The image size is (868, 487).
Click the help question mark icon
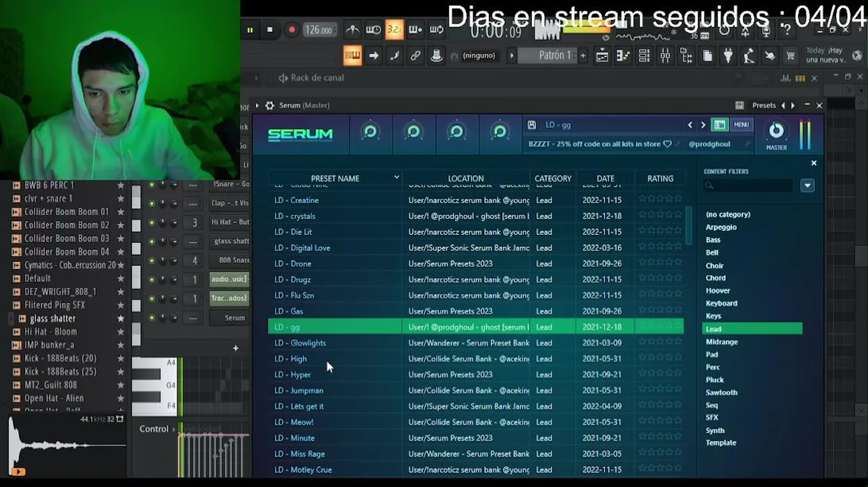click(x=788, y=31)
